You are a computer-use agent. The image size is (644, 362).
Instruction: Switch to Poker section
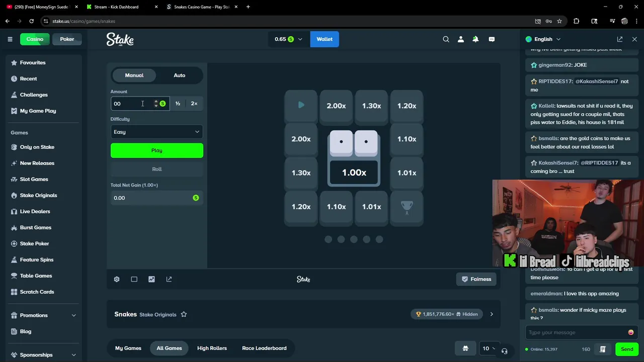point(67,39)
